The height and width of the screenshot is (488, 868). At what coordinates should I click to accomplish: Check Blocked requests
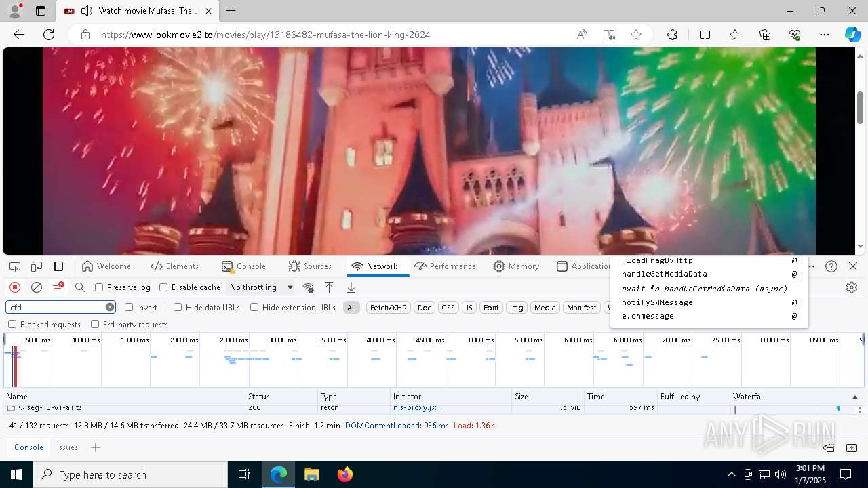click(x=12, y=324)
